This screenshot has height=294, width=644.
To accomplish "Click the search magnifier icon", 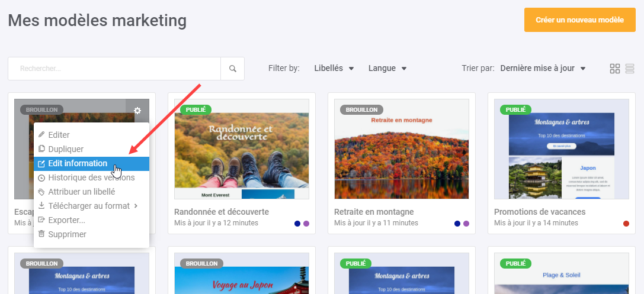I will click(x=232, y=69).
